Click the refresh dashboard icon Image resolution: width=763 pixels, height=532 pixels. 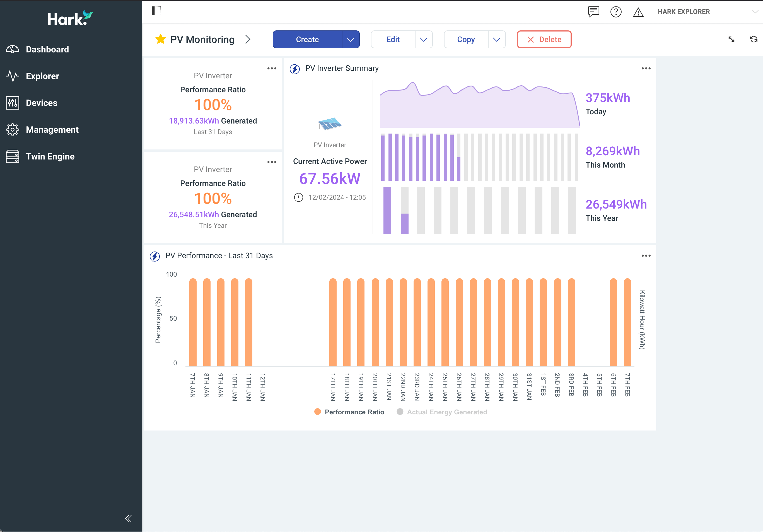click(x=753, y=39)
